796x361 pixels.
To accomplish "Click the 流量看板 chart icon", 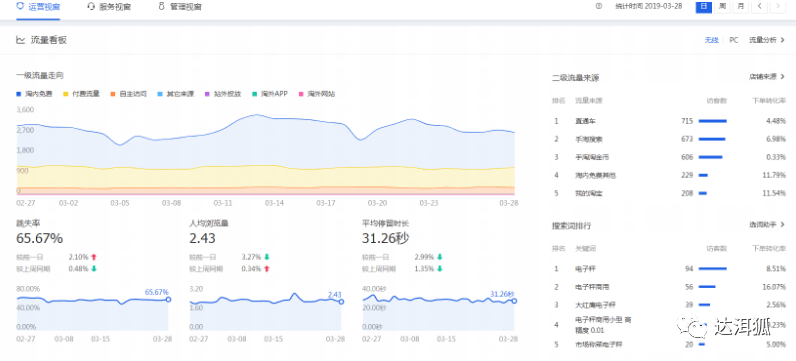I will click(x=21, y=40).
